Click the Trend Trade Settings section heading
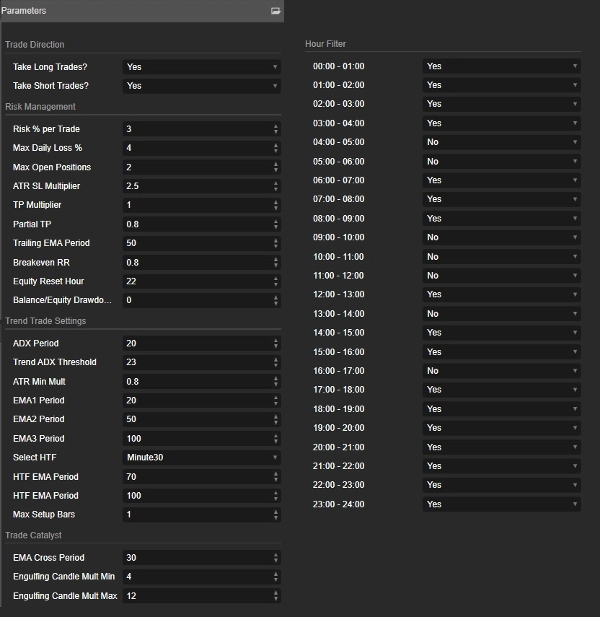 (x=45, y=321)
